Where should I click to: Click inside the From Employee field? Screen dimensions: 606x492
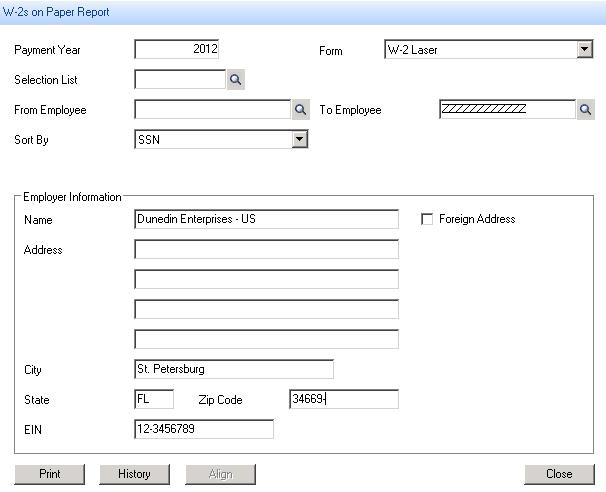tap(212, 110)
